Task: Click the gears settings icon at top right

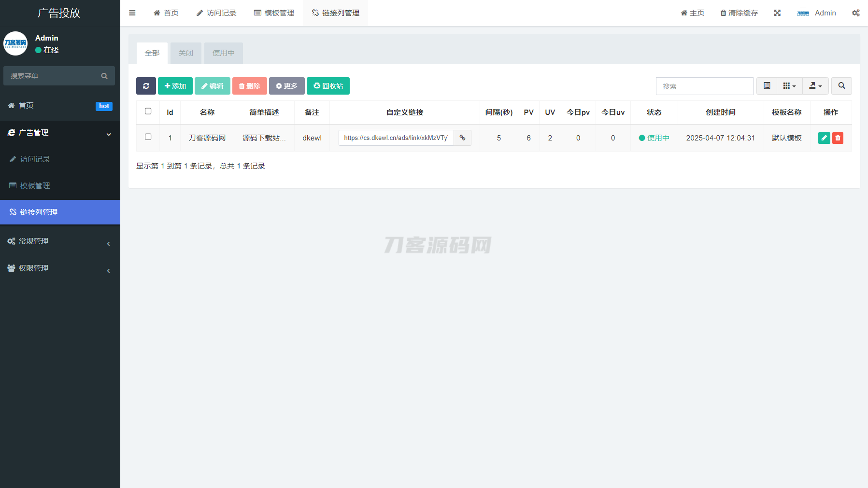Action: [x=856, y=13]
